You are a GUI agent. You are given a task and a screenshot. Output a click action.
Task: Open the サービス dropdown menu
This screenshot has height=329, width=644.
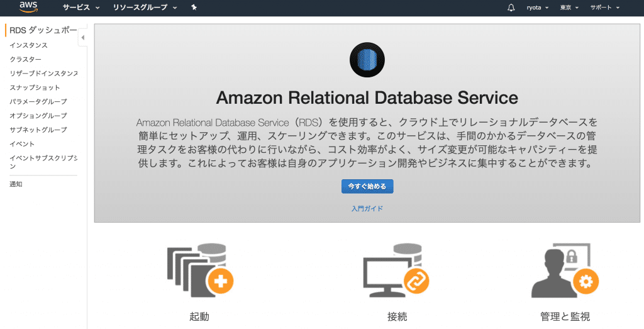coord(81,8)
